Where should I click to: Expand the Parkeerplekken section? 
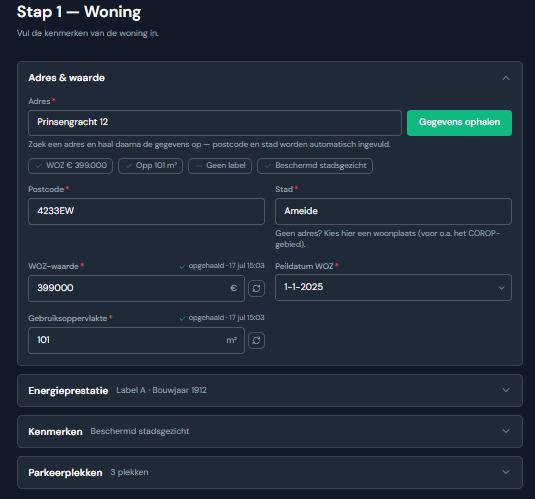point(506,472)
